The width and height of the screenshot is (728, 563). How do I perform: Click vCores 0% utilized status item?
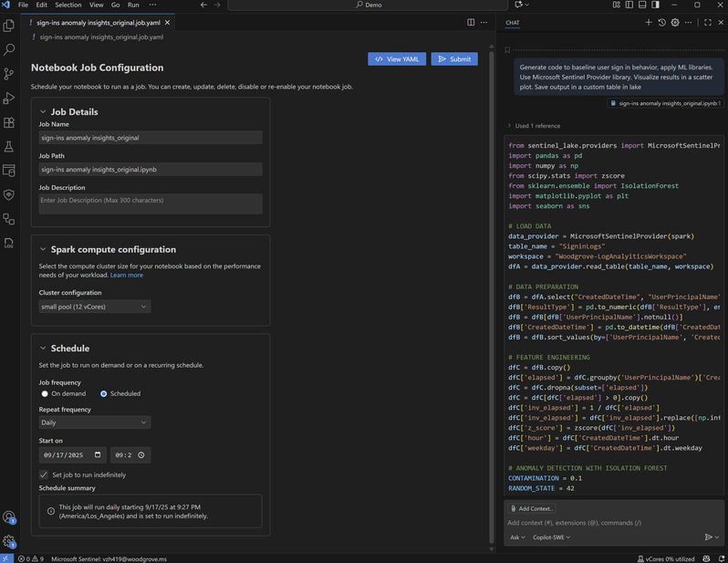pos(666,558)
